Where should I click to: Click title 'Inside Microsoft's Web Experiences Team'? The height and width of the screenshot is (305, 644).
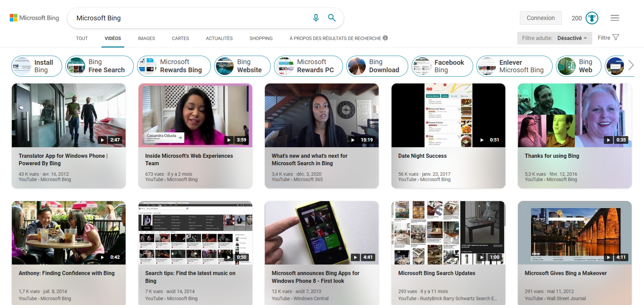click(189, 159)
